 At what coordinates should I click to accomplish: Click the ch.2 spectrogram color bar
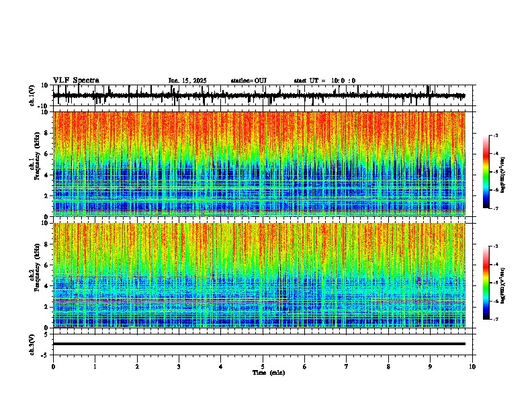click(486, 283)
